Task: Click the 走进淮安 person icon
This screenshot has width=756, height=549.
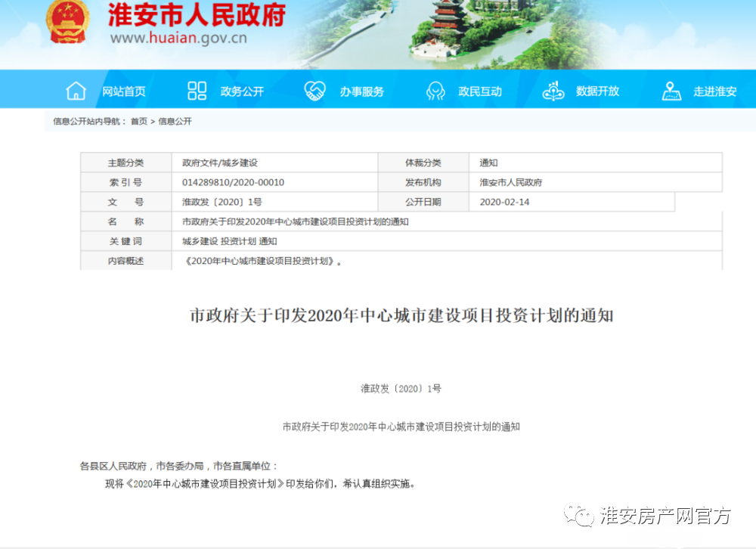Action: [671, 91]
